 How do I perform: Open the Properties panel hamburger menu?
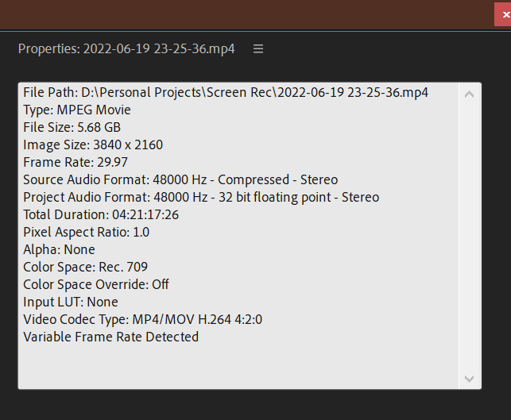click(258, 49)
